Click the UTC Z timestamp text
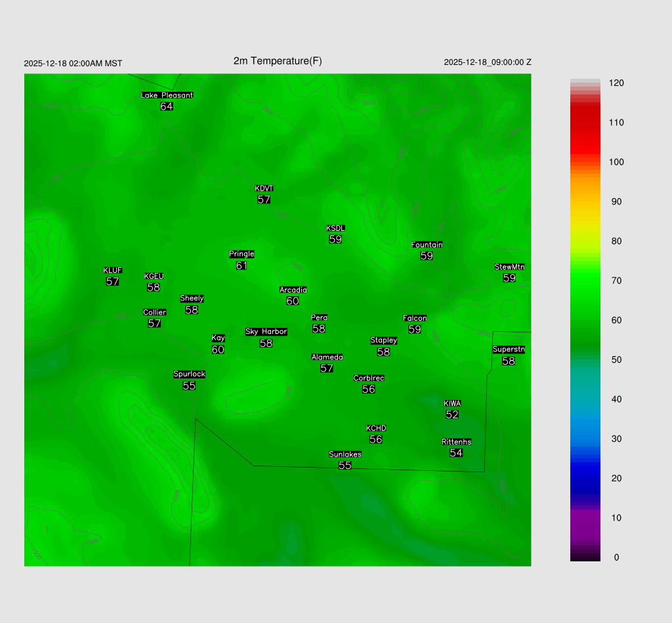Screen dimensions: 672x623 488,62
